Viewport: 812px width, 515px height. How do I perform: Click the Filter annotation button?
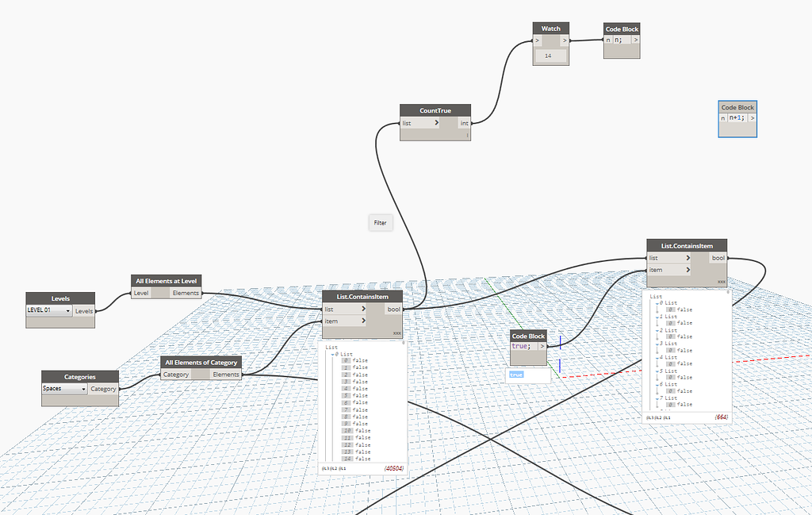coord(380,222)
